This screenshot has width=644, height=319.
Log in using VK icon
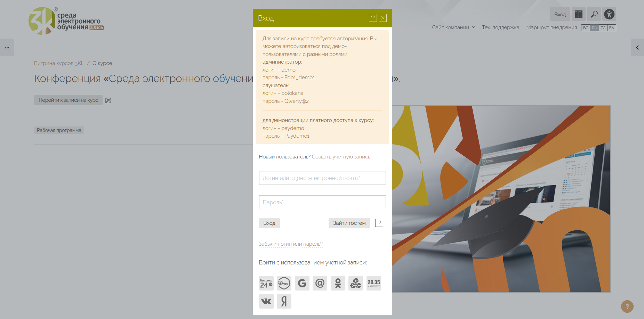(x=266, y=301)
